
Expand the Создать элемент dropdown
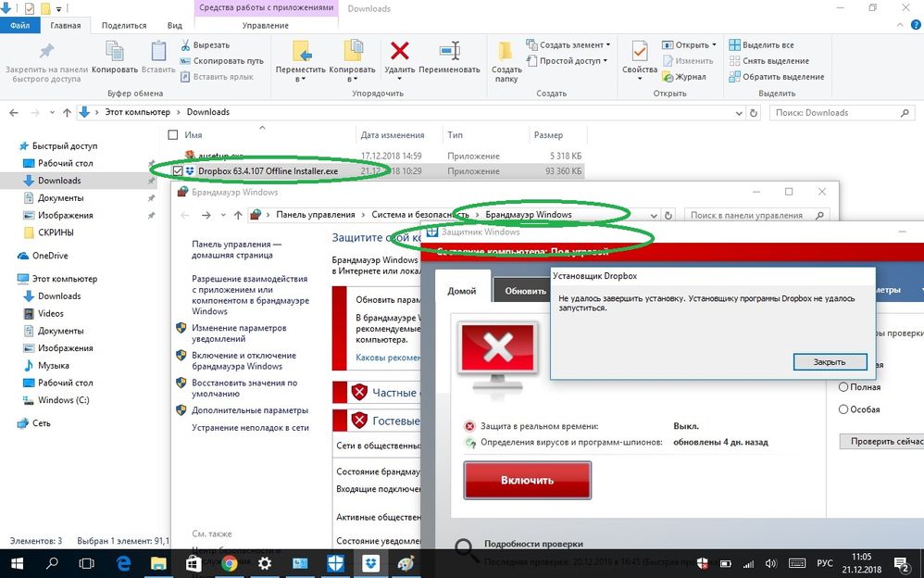coord(608,44)
